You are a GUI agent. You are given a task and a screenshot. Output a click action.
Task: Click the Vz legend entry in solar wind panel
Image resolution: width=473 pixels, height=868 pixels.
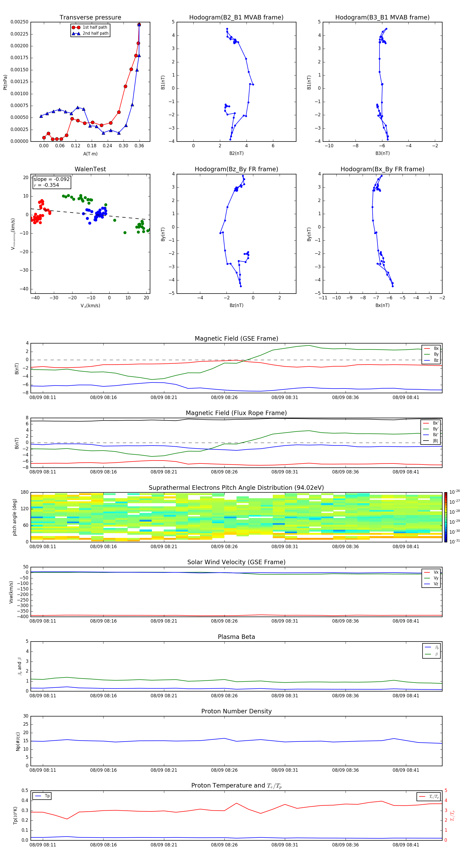point(431,584)
